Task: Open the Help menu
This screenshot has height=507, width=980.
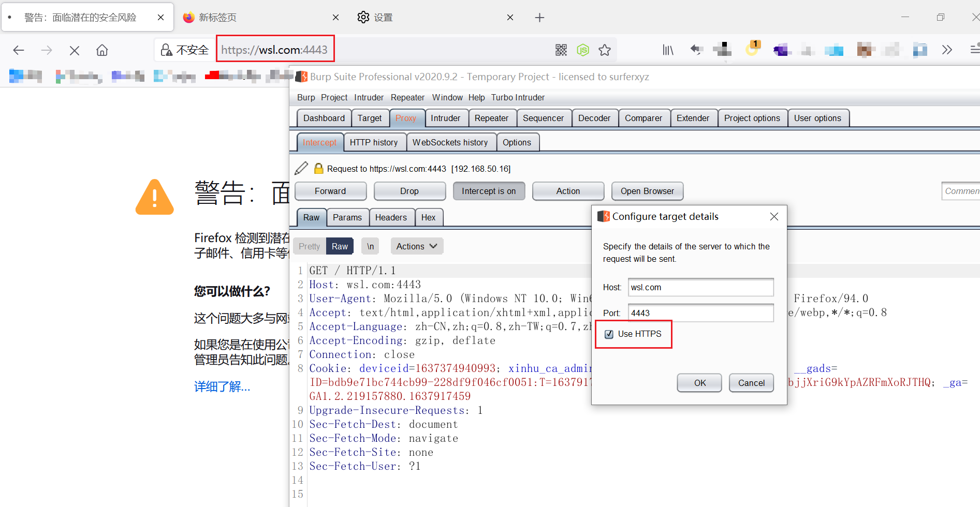Action: click(476, 97)
